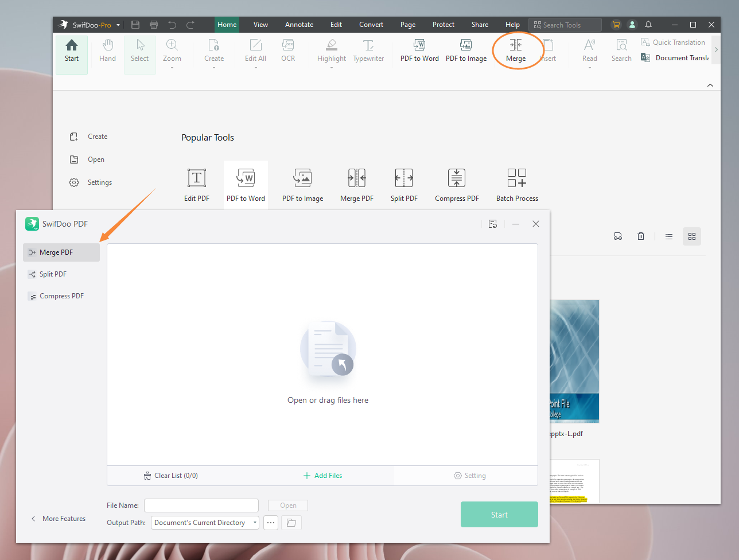Open the shopping cart icon
This screenshot has width=739, height=560.
coord(616,25)
